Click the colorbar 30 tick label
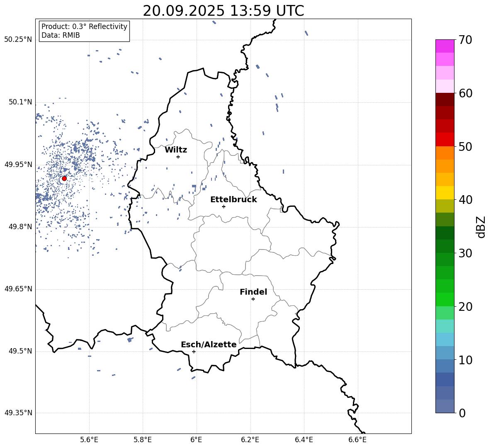The width and height of the screenshot is (491, 448). click(x=465, y=253)
